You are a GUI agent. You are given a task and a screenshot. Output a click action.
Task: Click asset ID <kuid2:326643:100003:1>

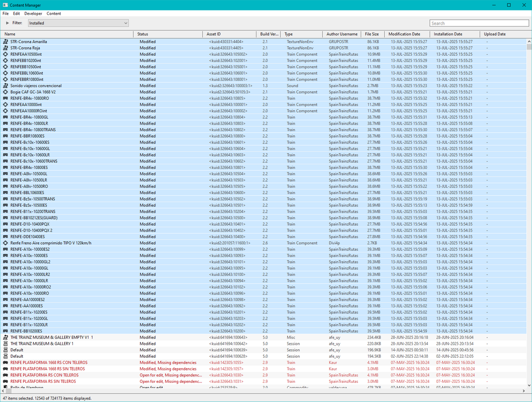coord(230,86)
